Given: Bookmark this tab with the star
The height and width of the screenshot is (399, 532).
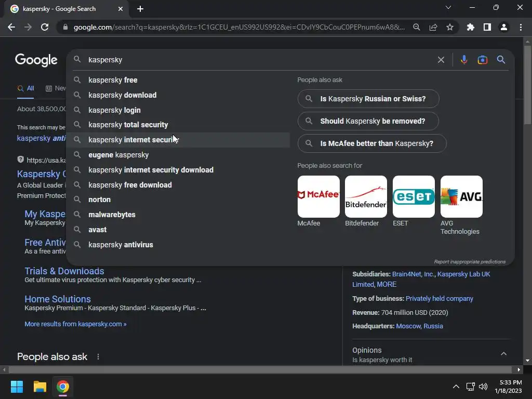Looking at the screenshot, I should pos(450,27).
